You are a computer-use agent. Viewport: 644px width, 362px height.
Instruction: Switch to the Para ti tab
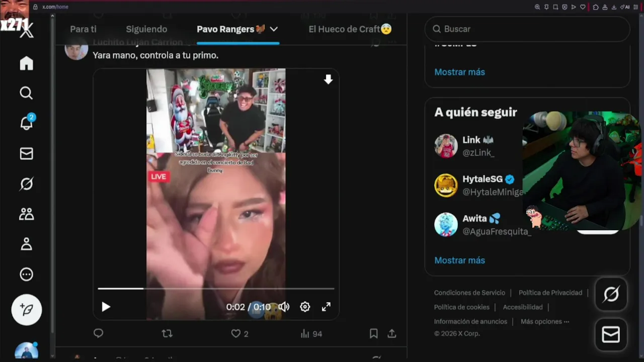(83, 29)
